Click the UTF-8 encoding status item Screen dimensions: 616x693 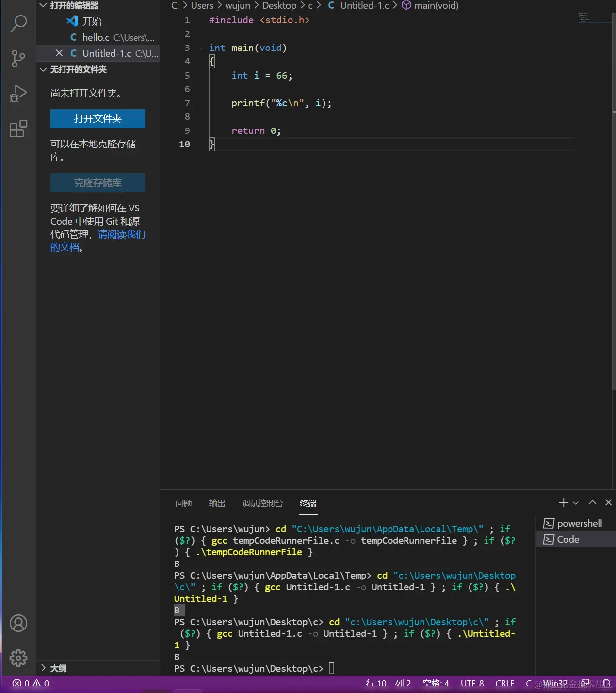(x=472, y=683)
